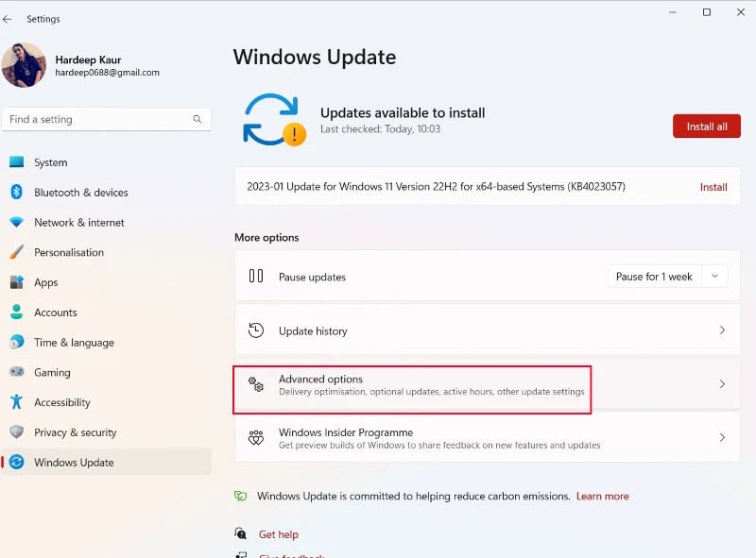This screenshot has height=558, width=756.
Task: Open Accessibility settings
Action: (106, 402)
